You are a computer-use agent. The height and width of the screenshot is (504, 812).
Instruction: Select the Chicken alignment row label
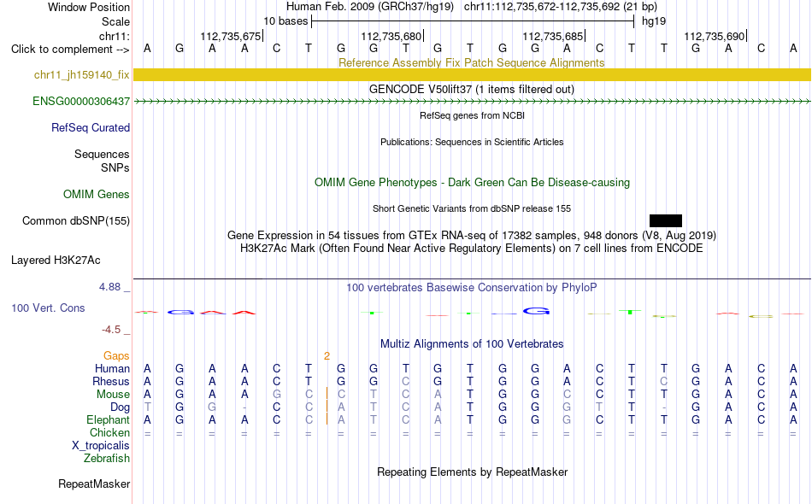[x=109, y=432]
